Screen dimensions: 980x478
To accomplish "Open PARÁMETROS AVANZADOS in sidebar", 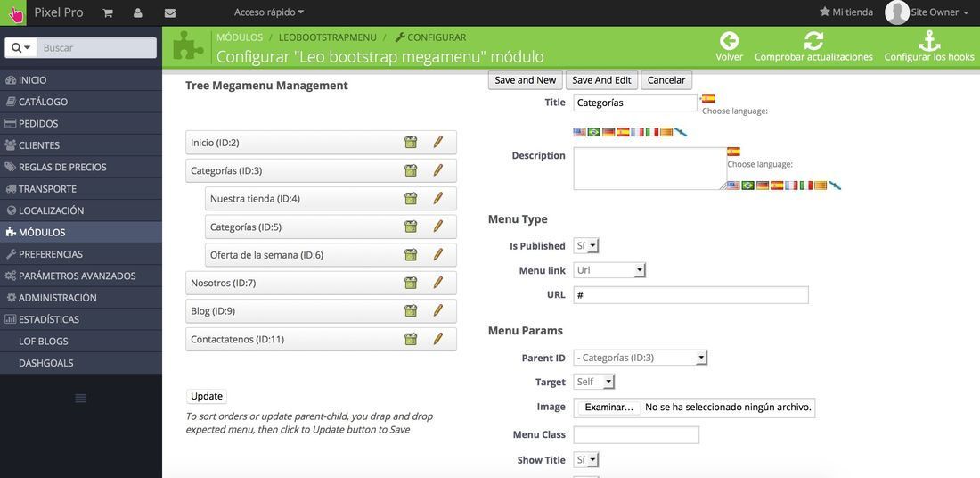I will click(x=80, y=276).
